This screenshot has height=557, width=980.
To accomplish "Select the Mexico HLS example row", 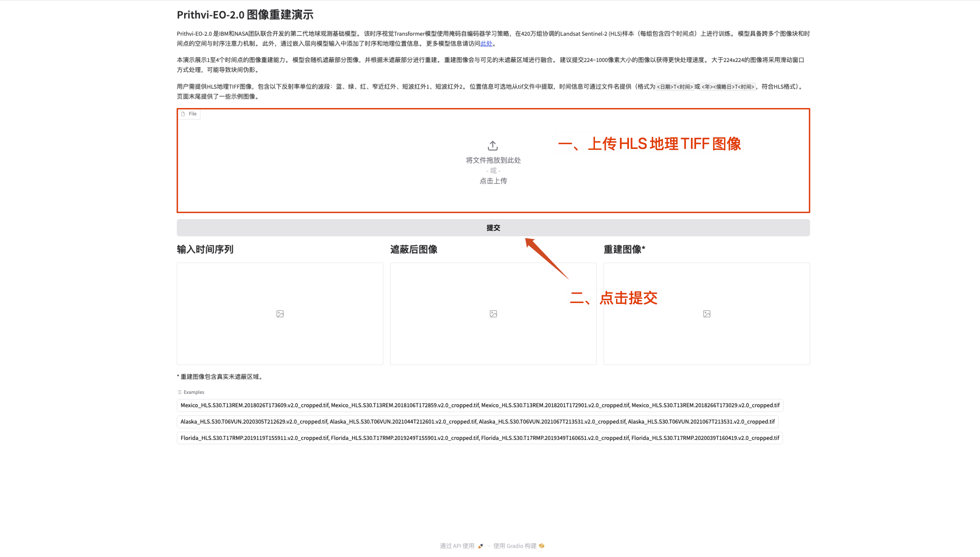I will [480, 405].
